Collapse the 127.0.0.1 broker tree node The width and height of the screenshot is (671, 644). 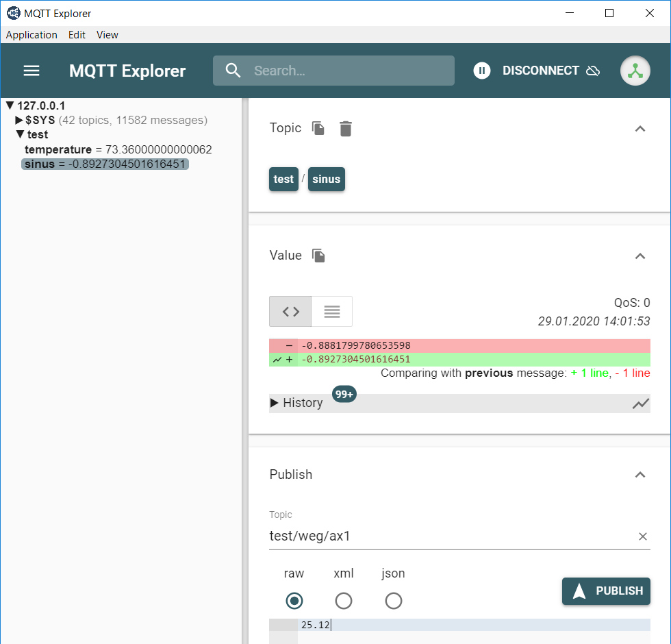[x=10, y=106]
